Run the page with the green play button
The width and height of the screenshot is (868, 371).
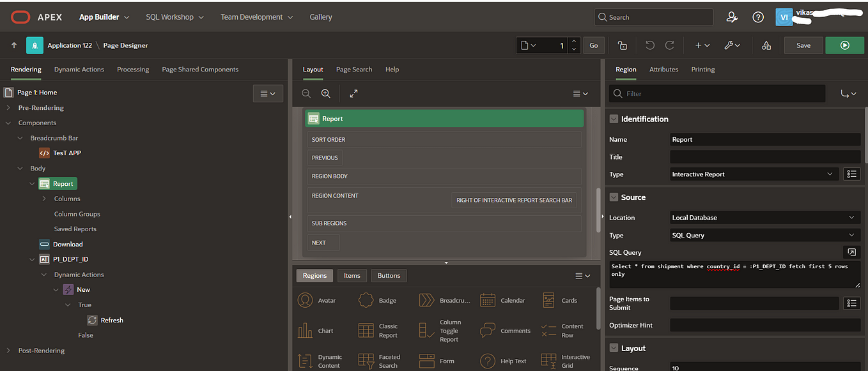tap(844, 45)
